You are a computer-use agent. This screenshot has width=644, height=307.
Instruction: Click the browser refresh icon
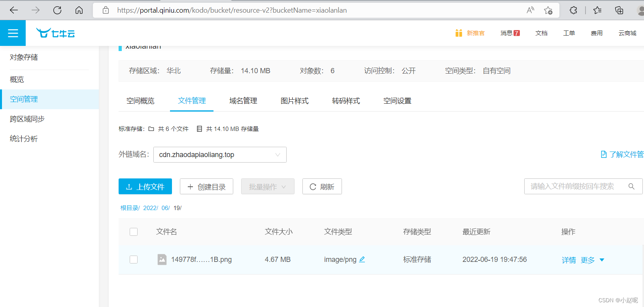pos(57,10)
